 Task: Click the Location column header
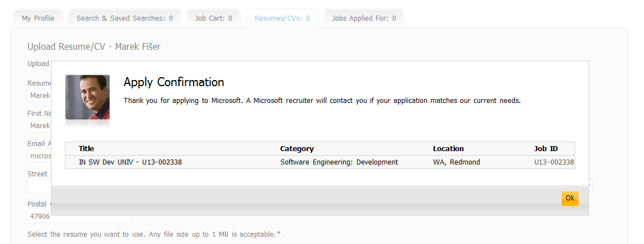(448, 149)
